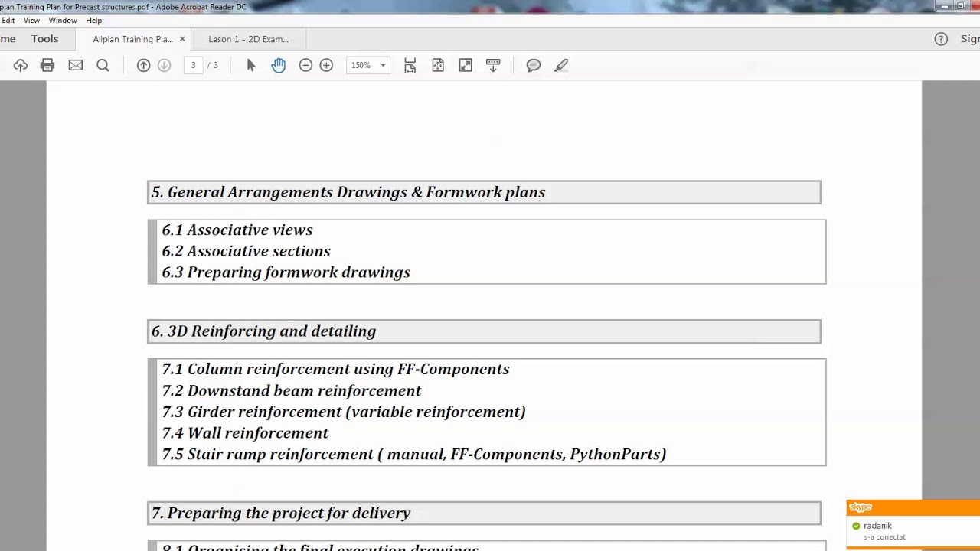Click fit one full page icon

(438, 66)
